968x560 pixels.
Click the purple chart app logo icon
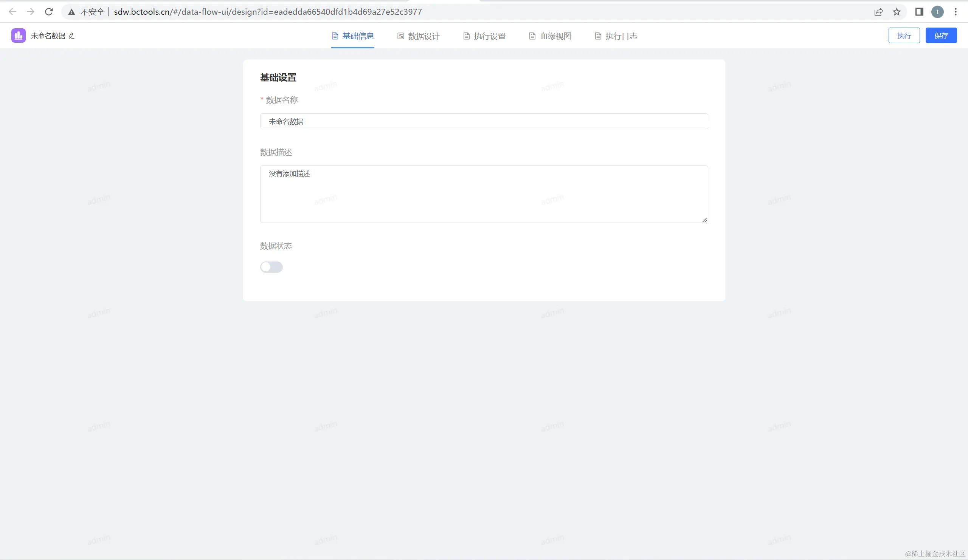tap(18, 36)
